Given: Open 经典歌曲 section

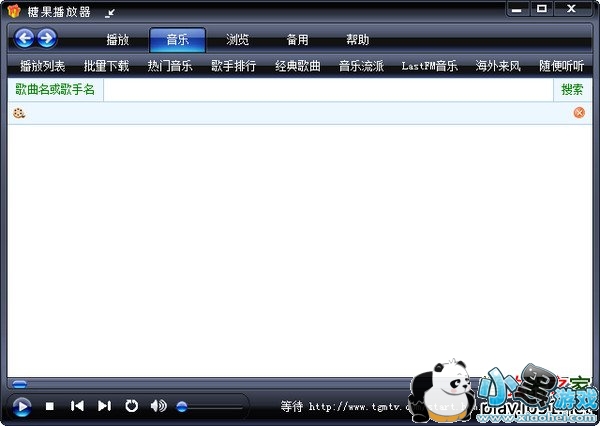Looking at the screenshot, I should (x=298, y=66).
